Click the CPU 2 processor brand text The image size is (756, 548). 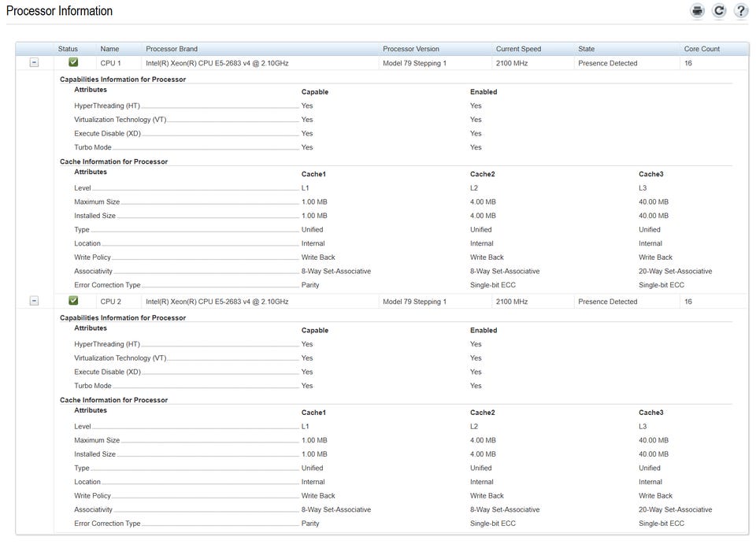(217, 302)
